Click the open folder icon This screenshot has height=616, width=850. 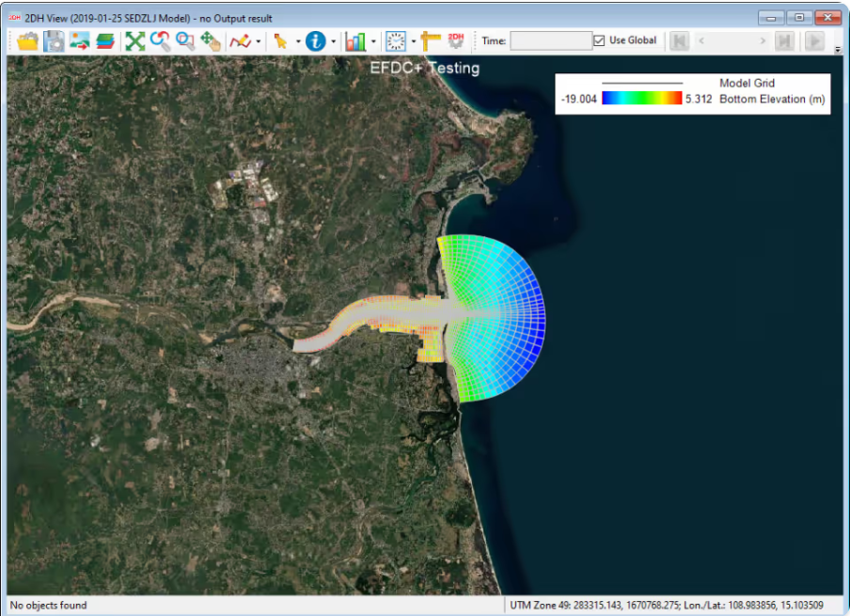click(x=27, y=41)
